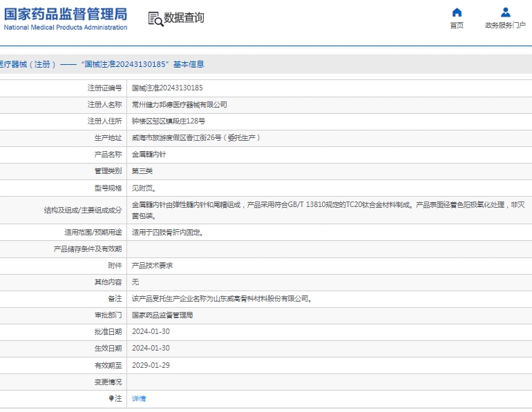The image size is (532, 412).
Task: Select the 其他内容 value 无
Action: [x=135, y=282]
